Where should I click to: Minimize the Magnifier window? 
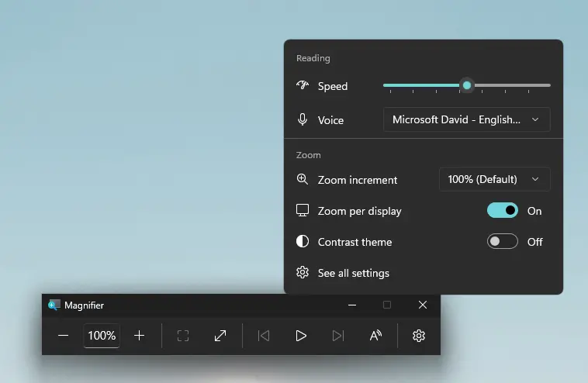coord(351,305)
